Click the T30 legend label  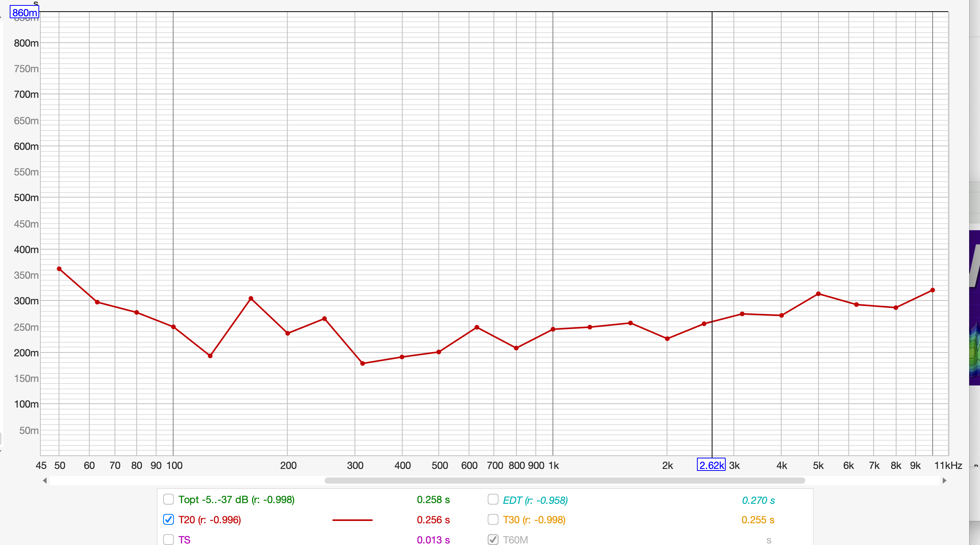click(x=534, y=520)
